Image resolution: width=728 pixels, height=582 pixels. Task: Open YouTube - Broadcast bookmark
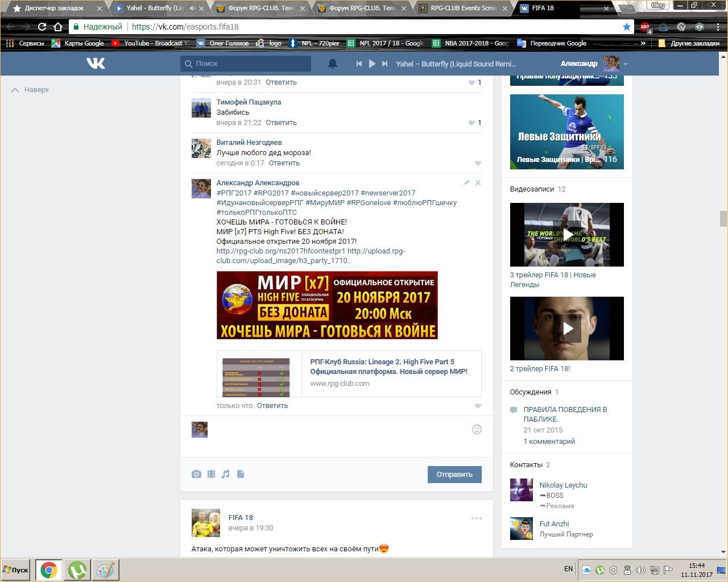[x=150, y=43]
